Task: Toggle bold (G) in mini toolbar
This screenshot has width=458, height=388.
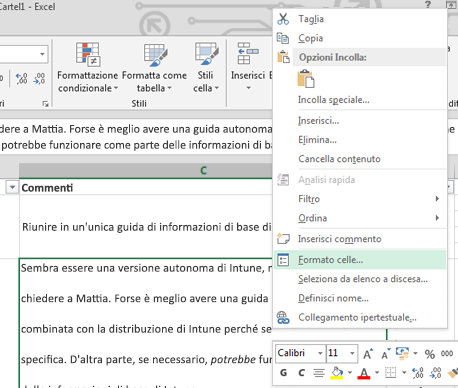Action: [284, 373]
